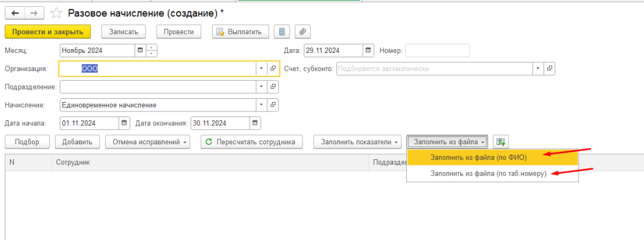Click the Начисление field Единовременное начисление

tap(158, 105)
